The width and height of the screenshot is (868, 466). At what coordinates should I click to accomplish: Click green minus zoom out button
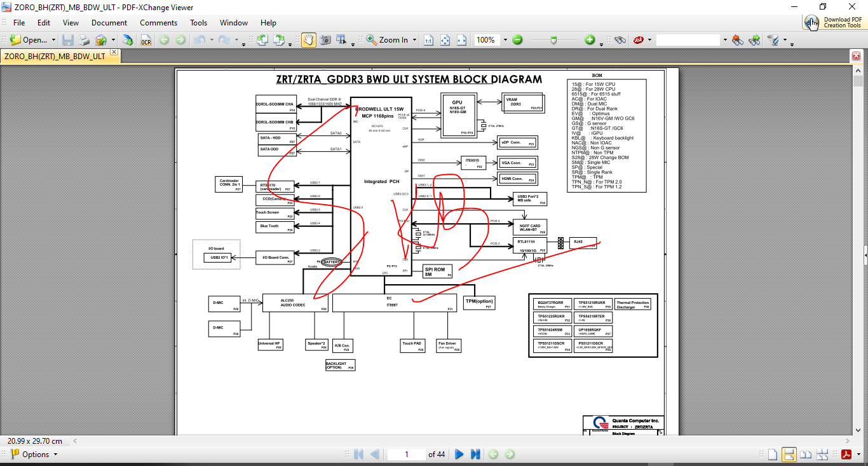(517, 40)
